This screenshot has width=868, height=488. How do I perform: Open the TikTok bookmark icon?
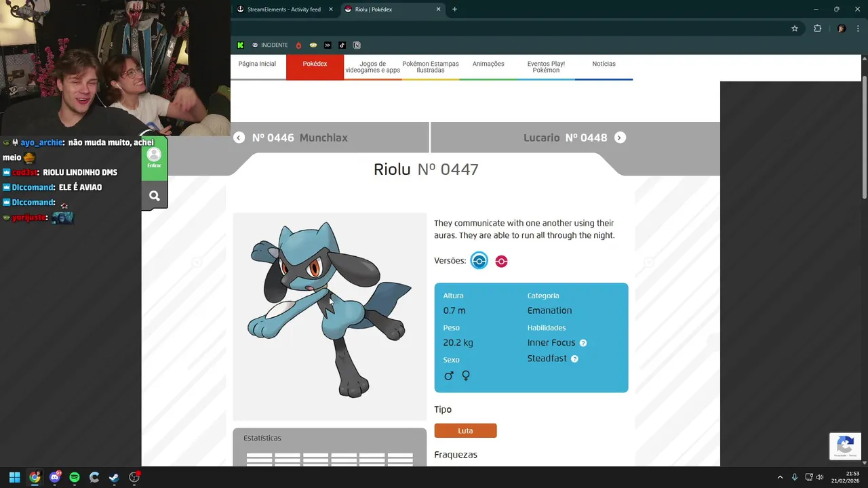tap(342, 45)
